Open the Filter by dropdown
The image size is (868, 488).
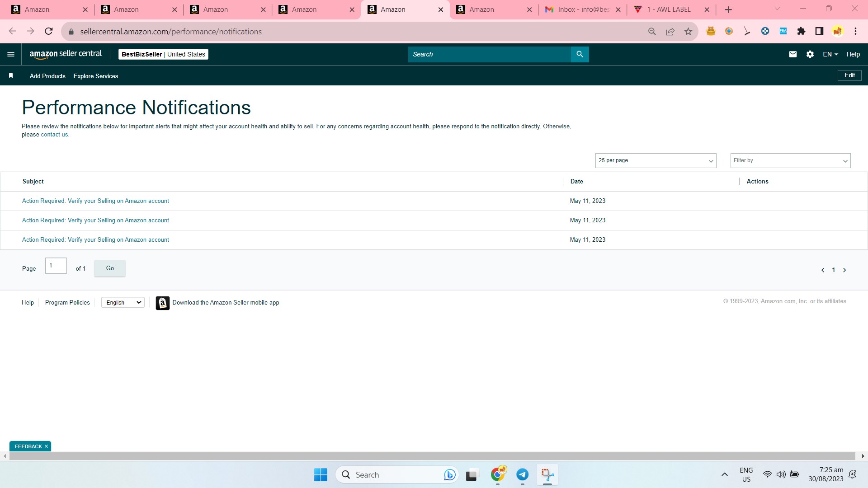[x=790, y=160]
